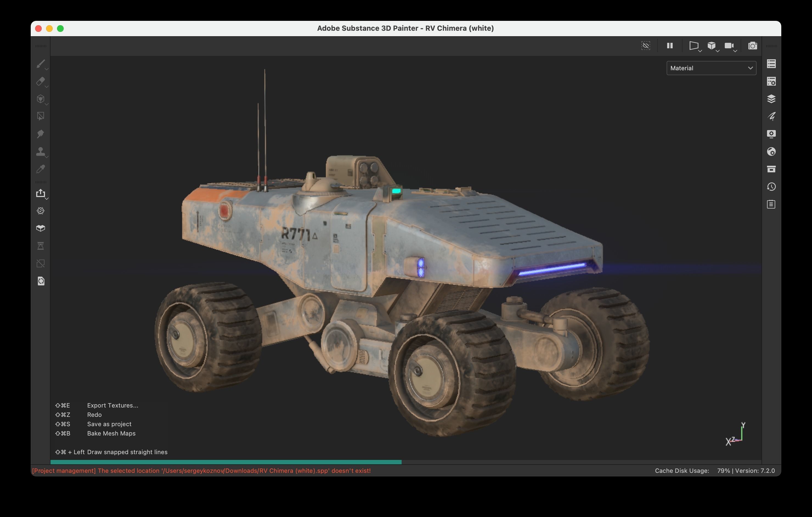Click the window title 'RV Chimera (white)'

click(x=459, y=28)
